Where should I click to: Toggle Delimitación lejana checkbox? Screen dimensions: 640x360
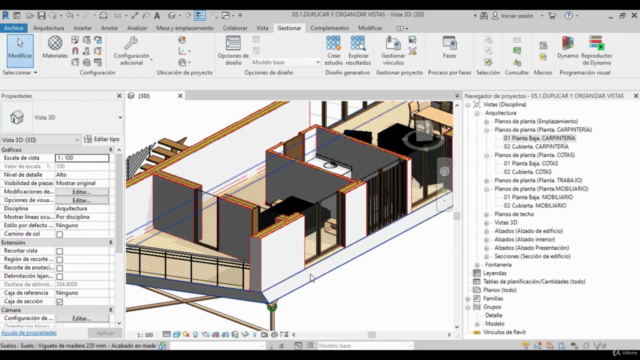60,276
